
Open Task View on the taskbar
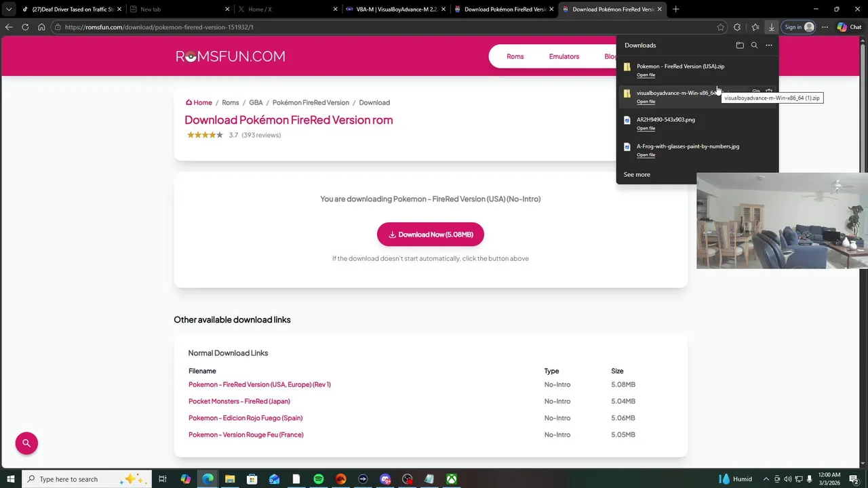pos(163,479)
